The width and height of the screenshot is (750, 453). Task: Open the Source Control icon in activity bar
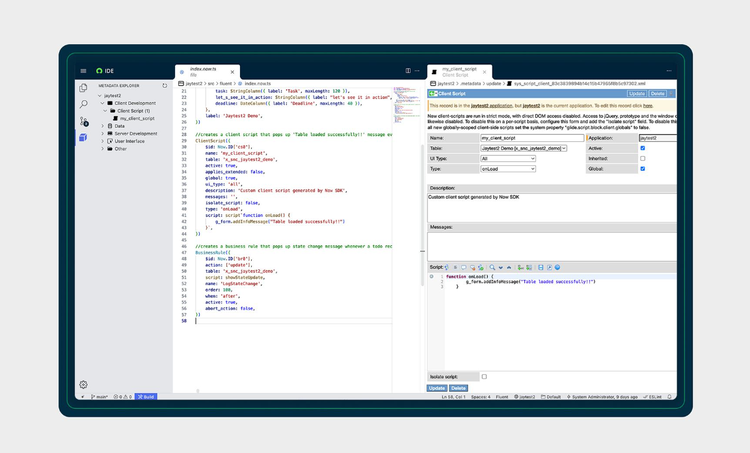coord(84,120)
